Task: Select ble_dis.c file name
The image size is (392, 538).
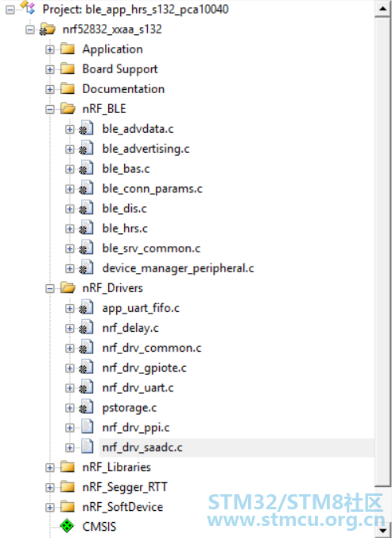Action: coord(124,209)
